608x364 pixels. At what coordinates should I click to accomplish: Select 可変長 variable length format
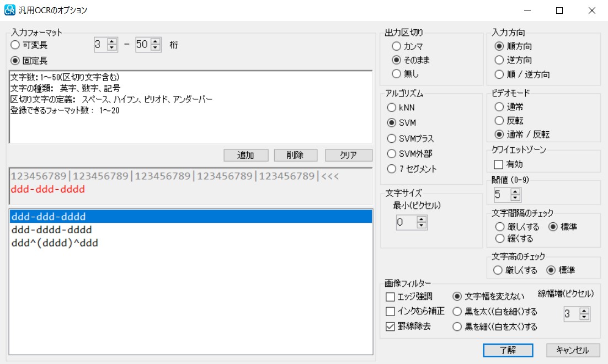click(15, 45)
